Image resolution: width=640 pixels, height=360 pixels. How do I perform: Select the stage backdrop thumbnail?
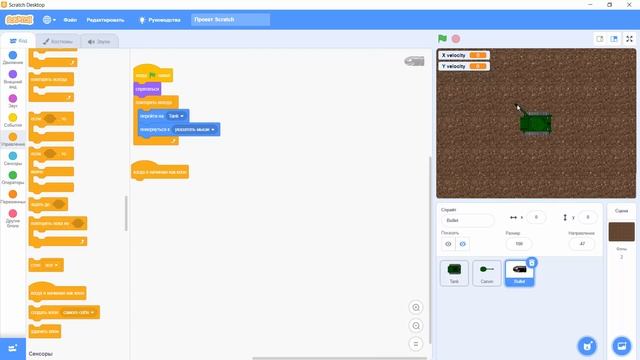click(x=622, y=231)
